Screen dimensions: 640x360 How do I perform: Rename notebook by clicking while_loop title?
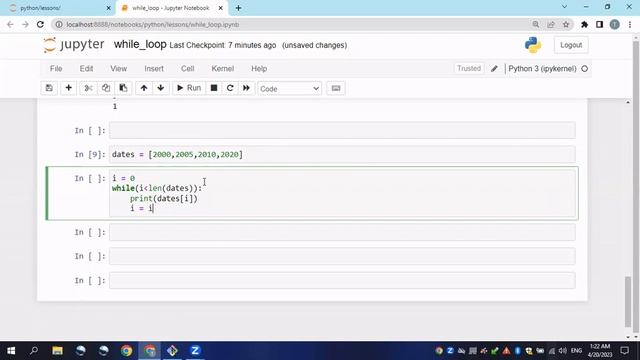click(x=140, y=44)
